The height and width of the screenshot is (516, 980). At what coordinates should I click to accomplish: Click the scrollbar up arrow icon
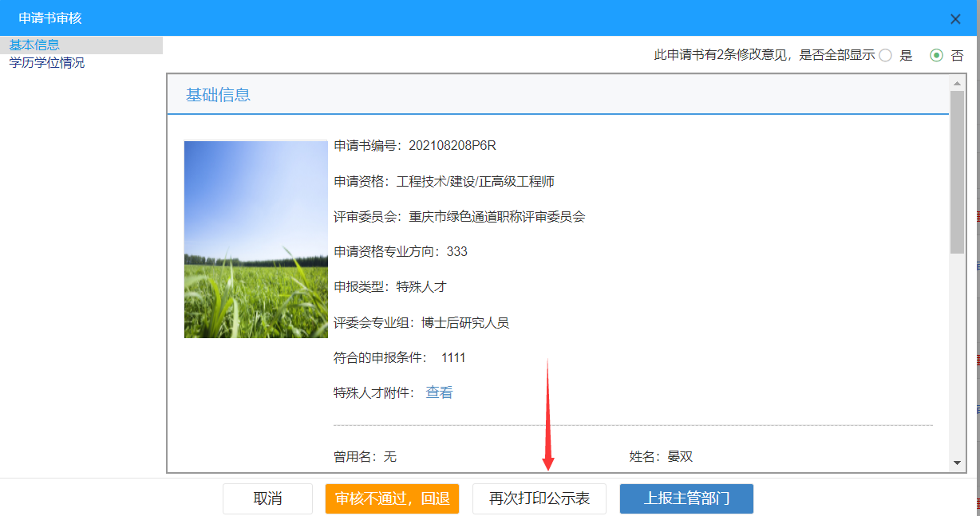[955, 82]
